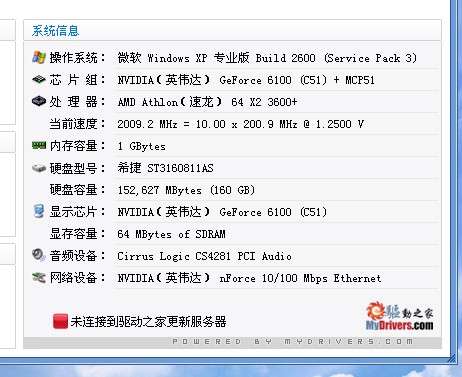Select the 1 GBytes memory value

(141, 146)
